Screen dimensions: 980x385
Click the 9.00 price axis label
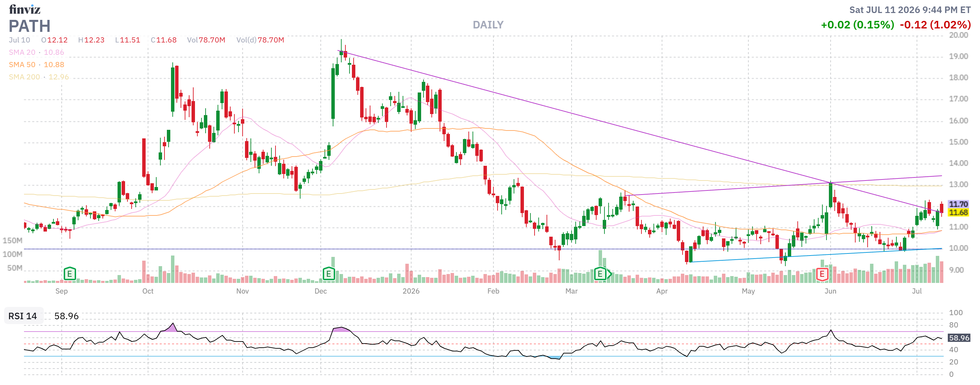(x=956, y=270)
